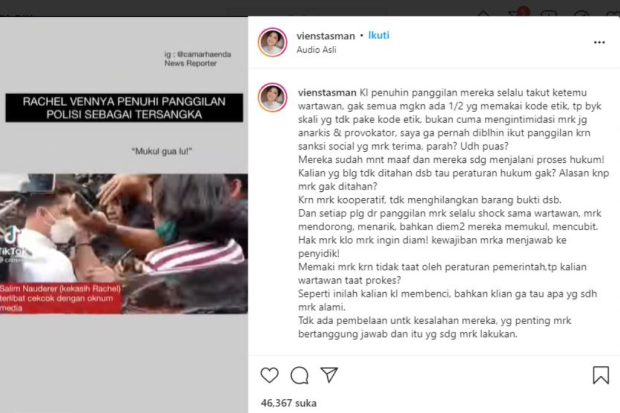Like the post with the heart icon

click(270, 375)
